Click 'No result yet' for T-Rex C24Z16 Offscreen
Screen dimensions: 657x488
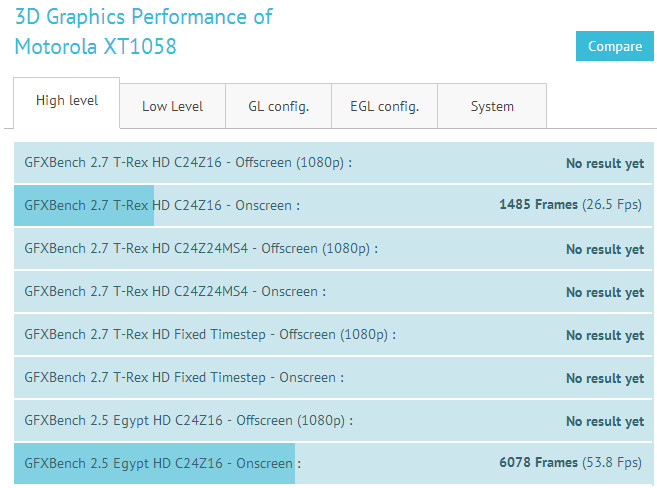(605, 163)
